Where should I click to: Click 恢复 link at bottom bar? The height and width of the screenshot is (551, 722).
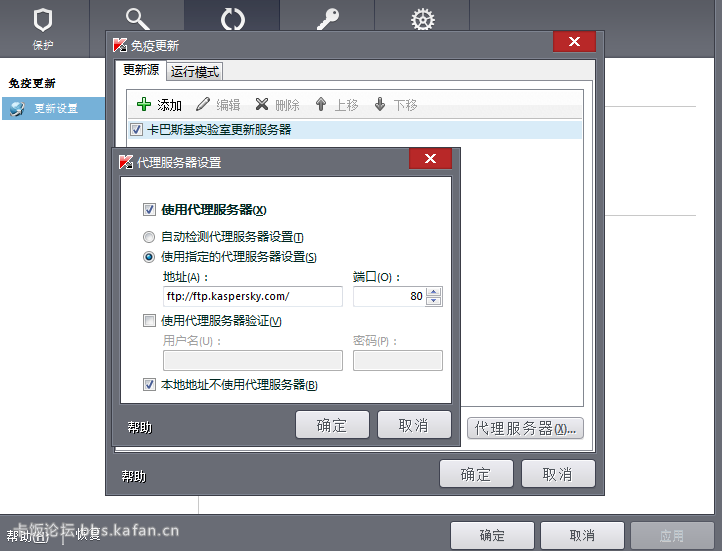[x=88, y=534]
